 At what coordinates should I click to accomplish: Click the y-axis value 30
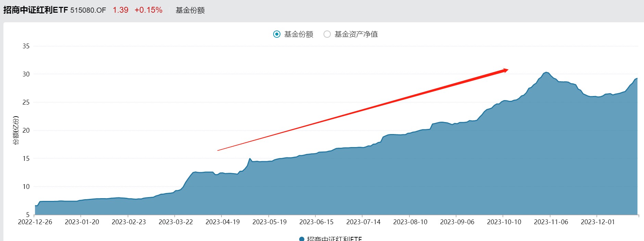[26, 74]
